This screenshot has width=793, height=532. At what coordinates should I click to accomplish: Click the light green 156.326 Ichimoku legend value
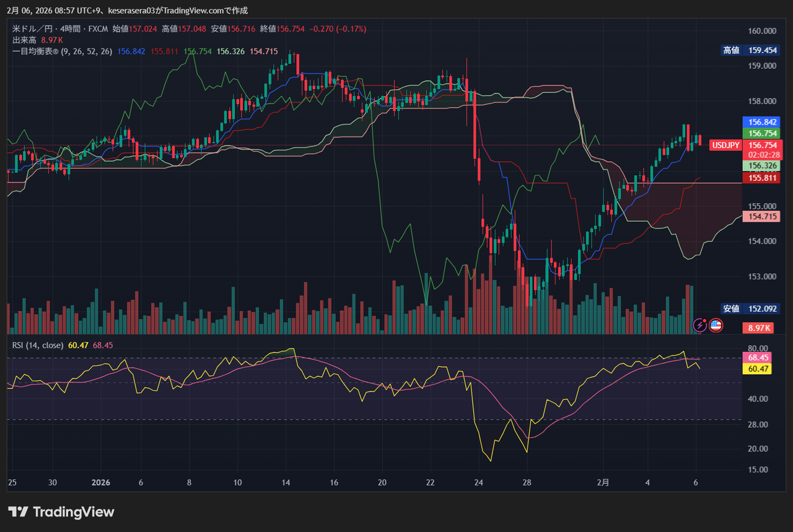tap(231, 51)
